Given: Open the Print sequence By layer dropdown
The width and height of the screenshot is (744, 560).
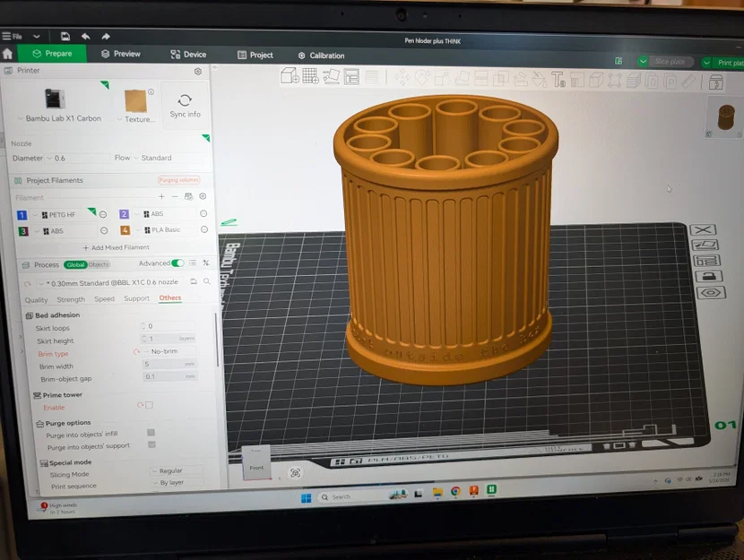Looking at the screenshot, I should (177, 482).
